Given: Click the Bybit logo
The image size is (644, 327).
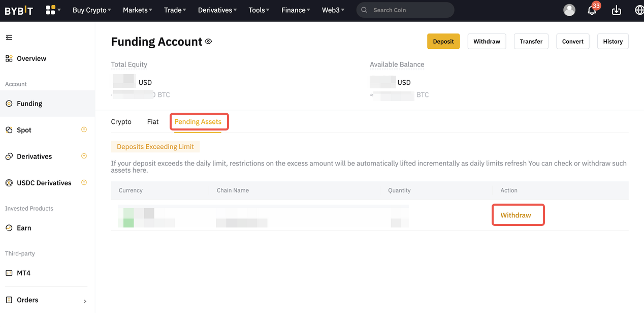Looking at the screenshot, I should 19,10.
